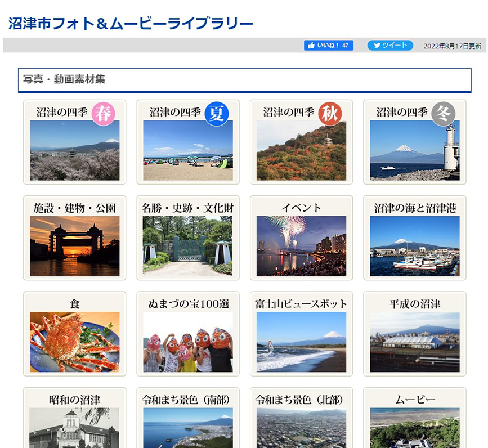Screen dimensions: 488x448
Task: Open the 食 category link
Action: tap(75, 304)
